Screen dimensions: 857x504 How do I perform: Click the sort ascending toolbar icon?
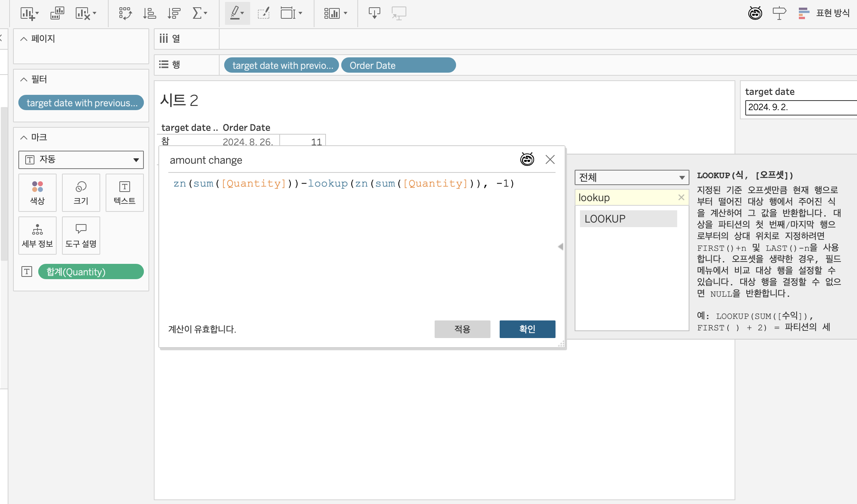[x=149, y=13]
